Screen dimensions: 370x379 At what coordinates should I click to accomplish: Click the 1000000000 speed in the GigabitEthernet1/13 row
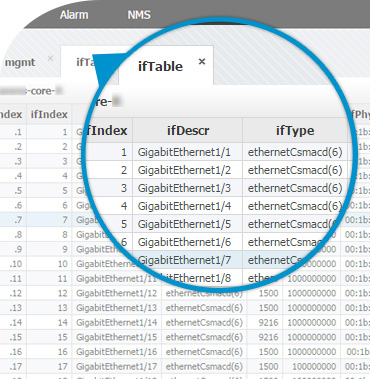pos(312,308)
